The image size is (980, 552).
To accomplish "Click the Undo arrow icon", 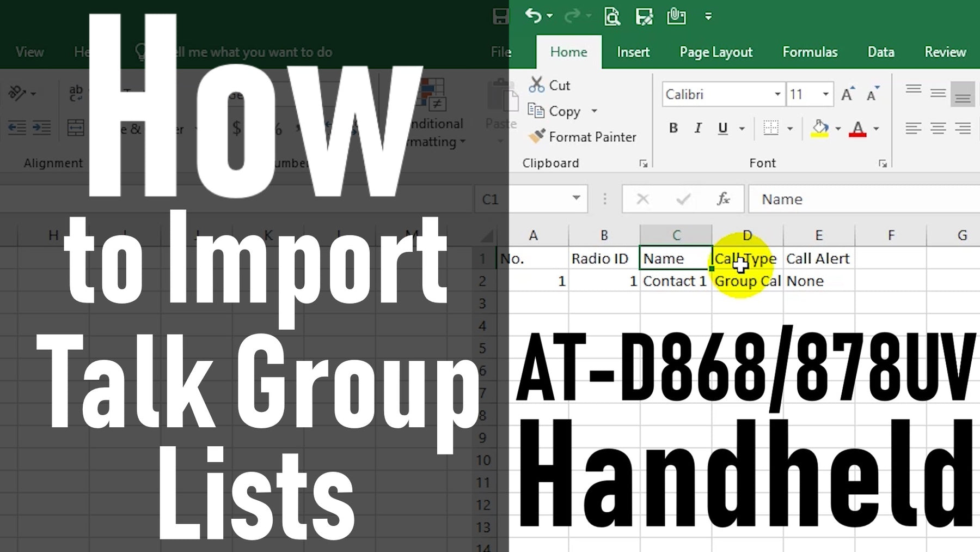I will (x=533, y=16).
